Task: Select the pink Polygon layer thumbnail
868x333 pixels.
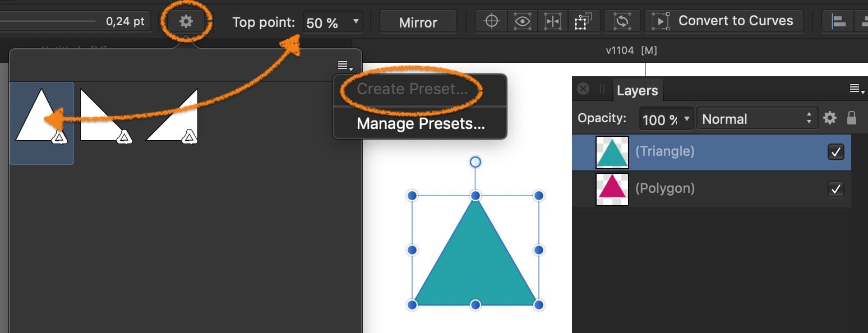Action: tap(612, 189)
